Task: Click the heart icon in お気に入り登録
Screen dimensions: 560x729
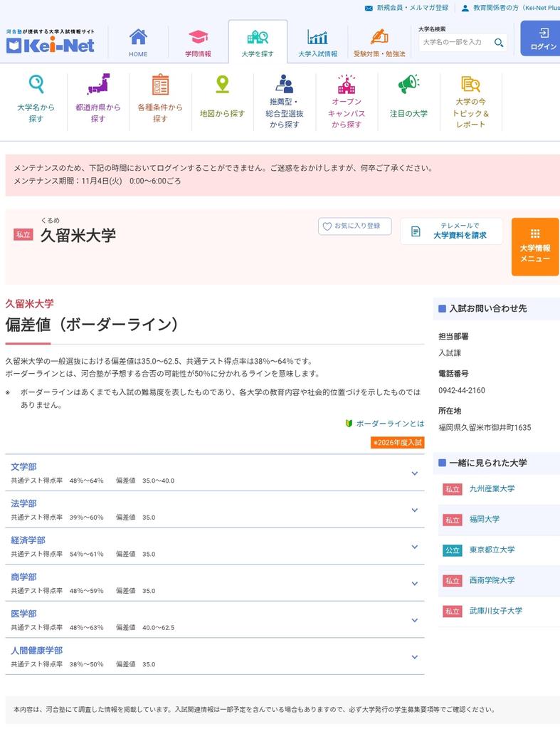Action: [x=327, y=226]
